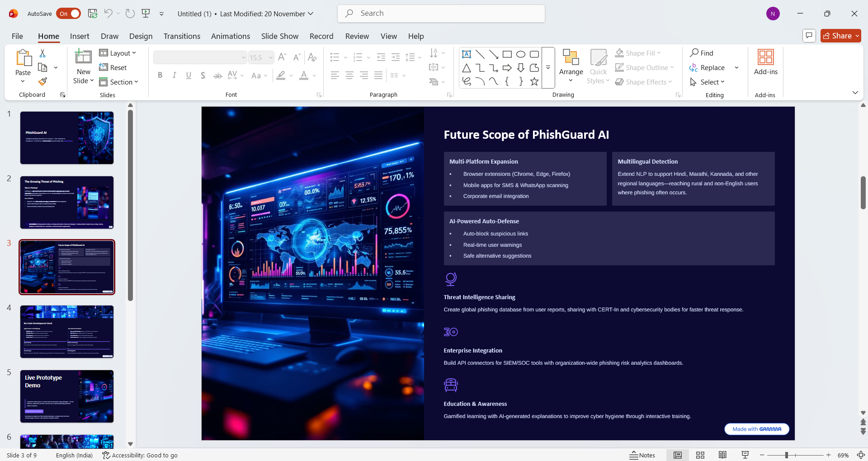Switch to the Design tab
Image resolution: width=868 pixels, height=461 pixels.
click(x=141, y=36)
